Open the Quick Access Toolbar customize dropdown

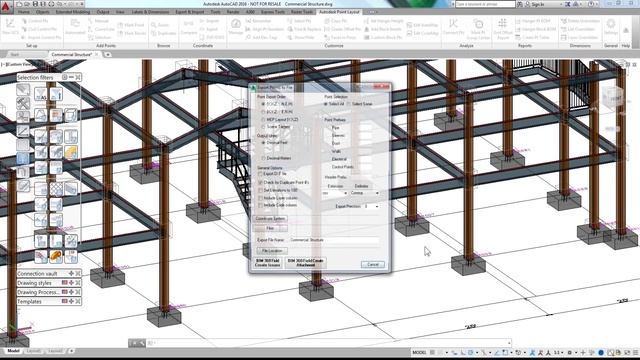(x=82, y=4)
